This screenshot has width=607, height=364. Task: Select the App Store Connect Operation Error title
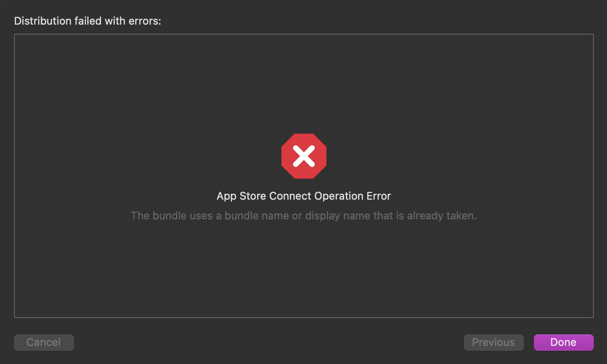[303, 196]
